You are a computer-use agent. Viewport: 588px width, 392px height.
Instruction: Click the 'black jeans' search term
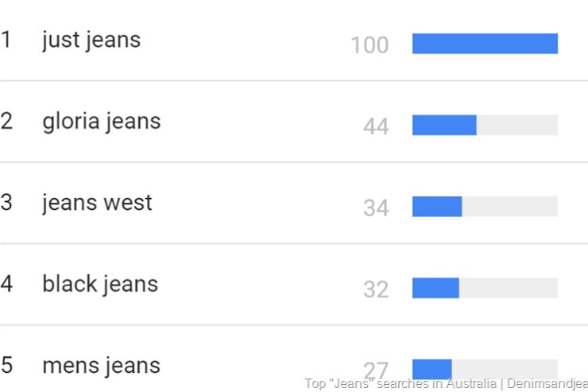click(x=100, y=285)
